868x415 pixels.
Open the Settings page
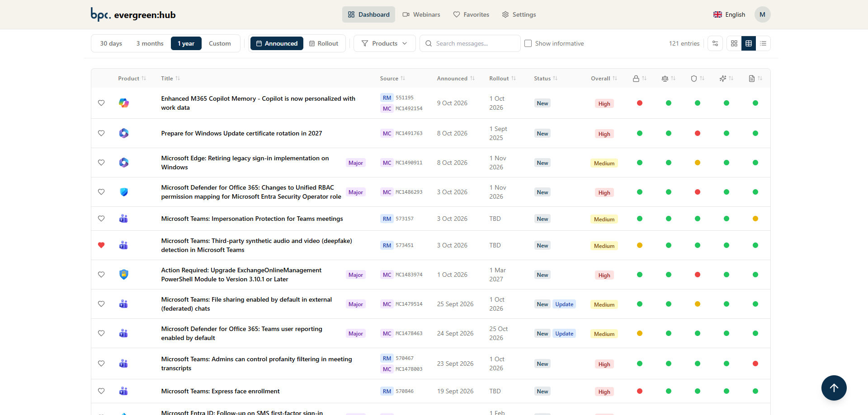(x=519, y=14)
